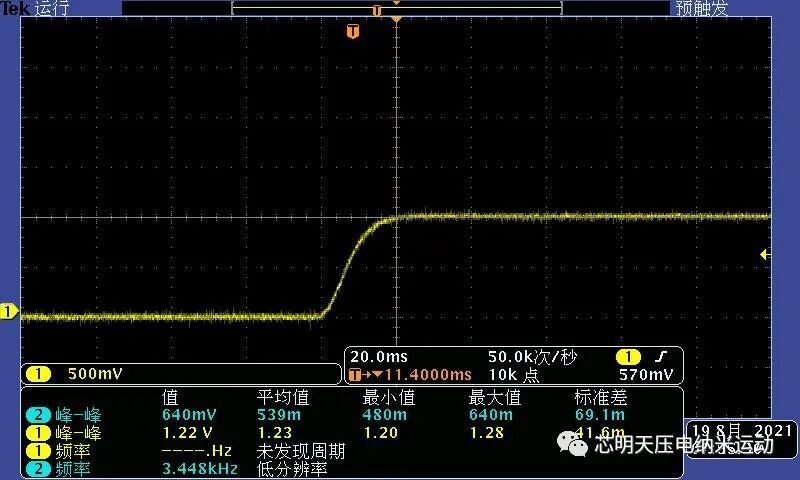Click the 640mV peak-to-peak value
The height and width of the screenshot is (480, 800).
pyautogui.click(x=189, y=415)
